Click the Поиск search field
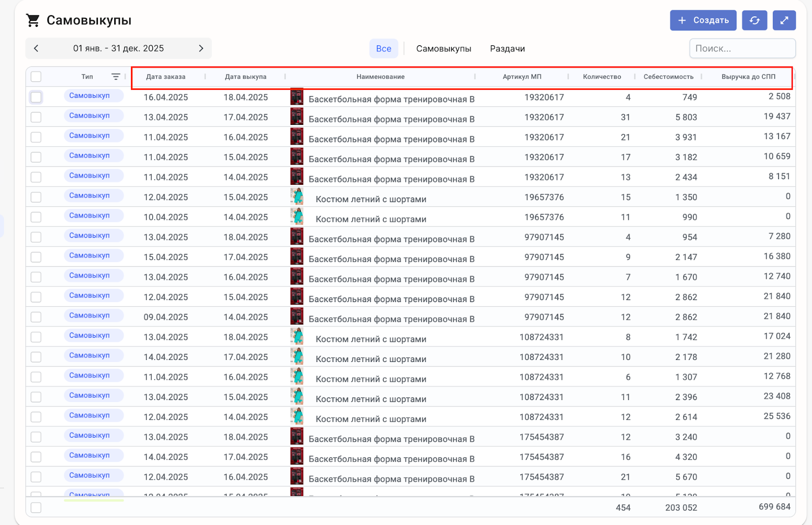812x525 pixels. (742, 49)
